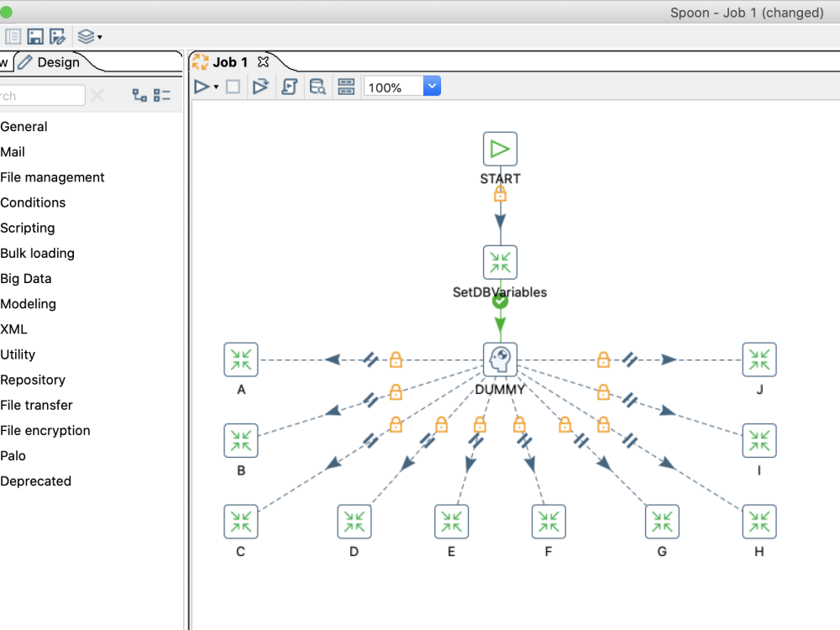
Task: Run the job using the play icon
Action: [x=202, y=86]
